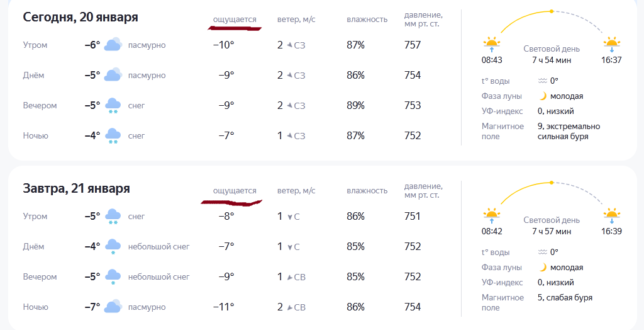Click tomorrow's night cloudy weather icon
Screen dimensions: 644x330
[x=113, y=307]
